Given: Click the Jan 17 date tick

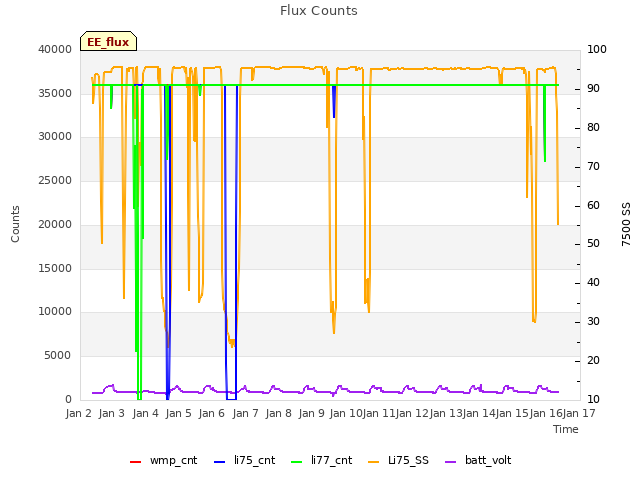Looking at the screenshot, I should (x=579, y=413).
